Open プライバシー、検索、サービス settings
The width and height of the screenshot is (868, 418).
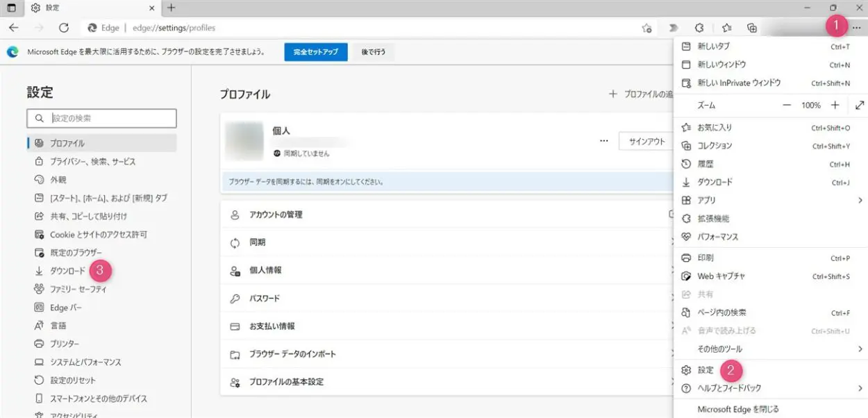tap(101, 161)
